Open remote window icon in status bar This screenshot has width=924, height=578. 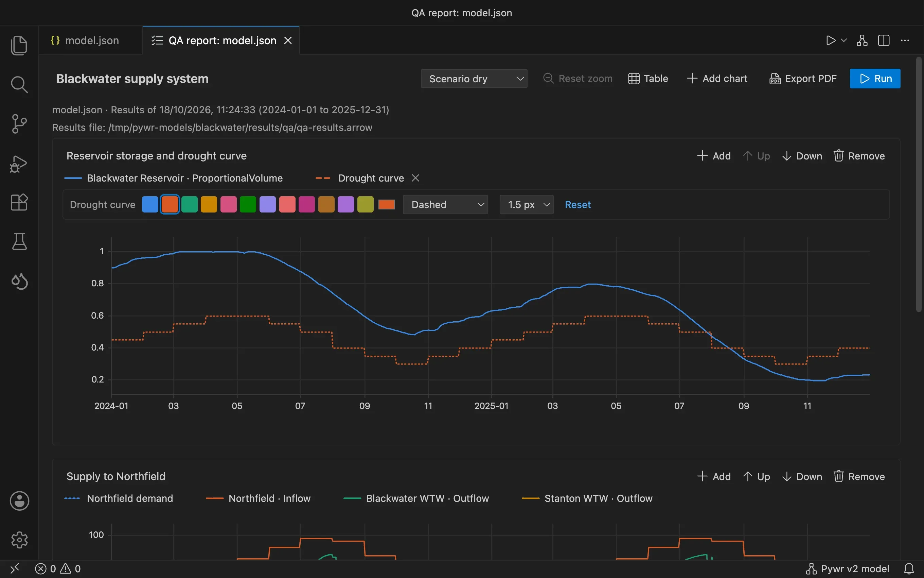15,569
